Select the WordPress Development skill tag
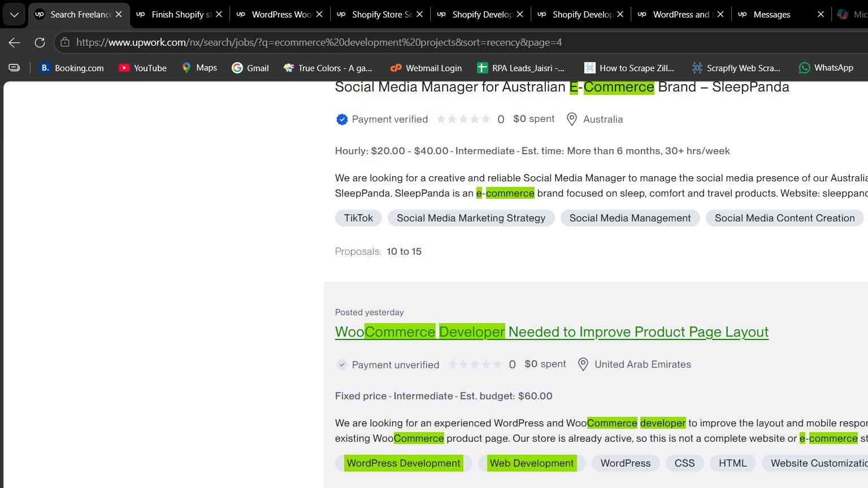This screenshot has width=868, height=488. [x=403, y=463]
